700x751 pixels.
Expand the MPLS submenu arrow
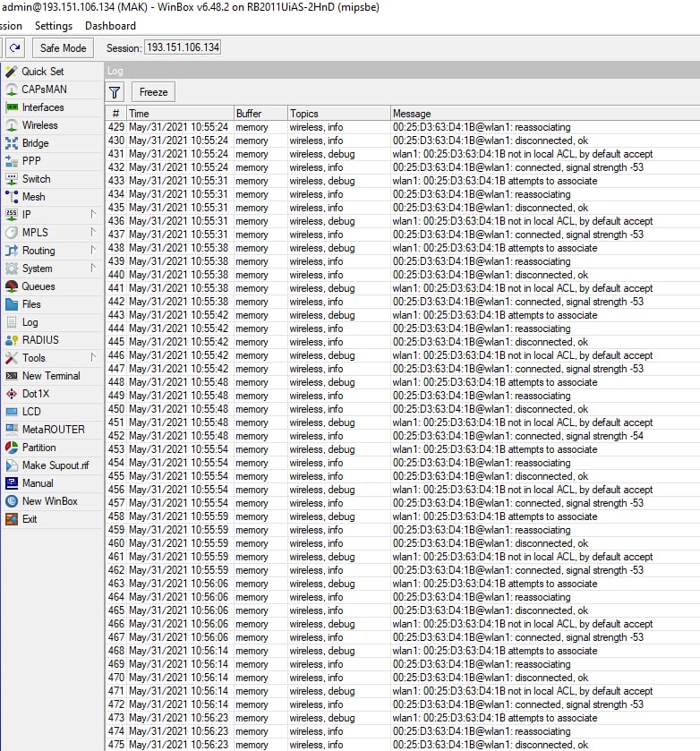pyautogui.click(x=93, y=233)
